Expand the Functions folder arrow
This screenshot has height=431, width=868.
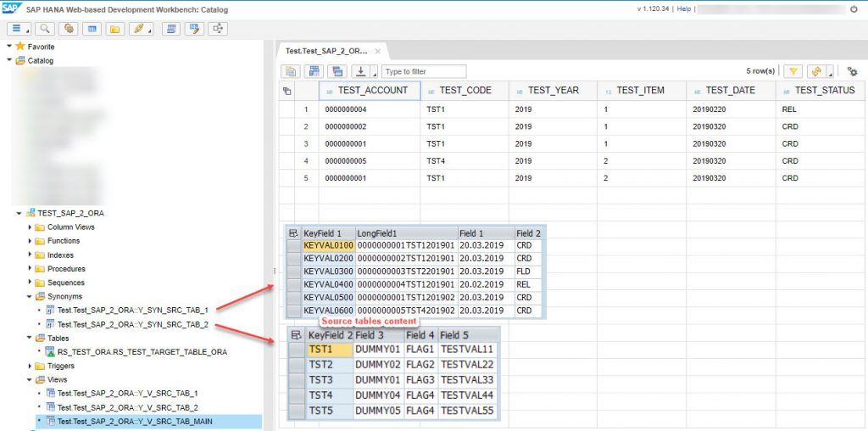coord(30,241)
